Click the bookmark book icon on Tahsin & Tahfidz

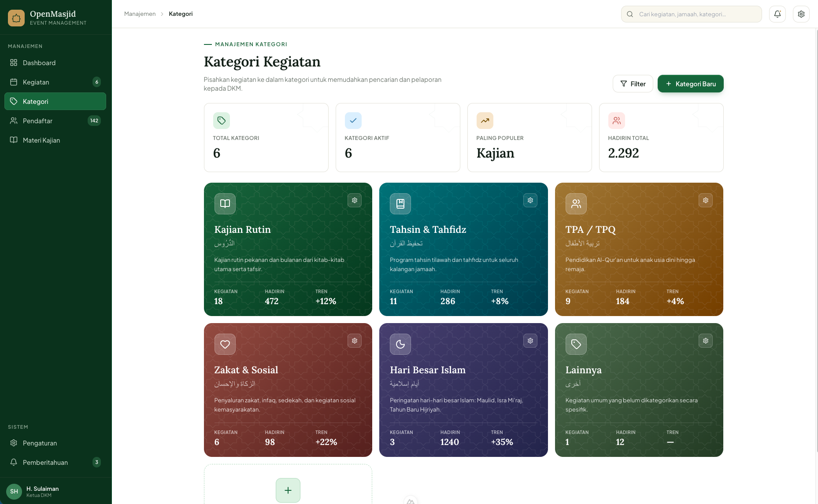[400, 204]
